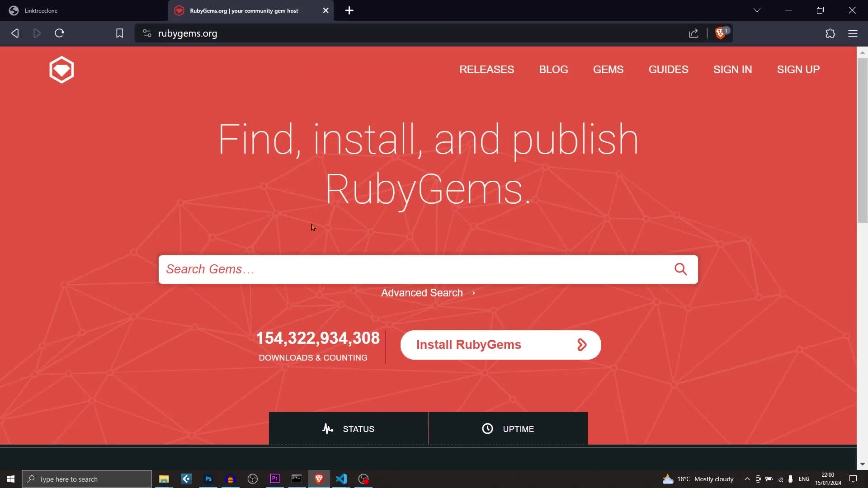The image size is (868, 488).
Task: Click the browser Back arrow
Action: [x=15, y=33]
